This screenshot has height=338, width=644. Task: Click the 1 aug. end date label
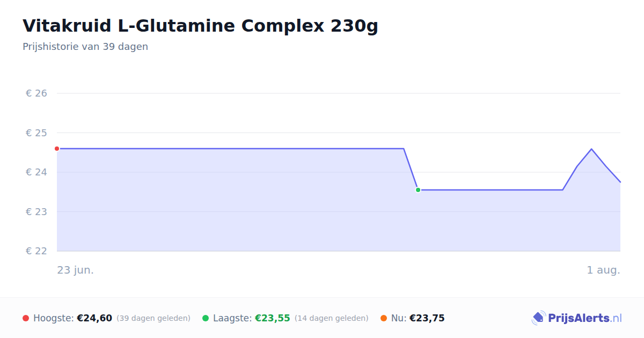[603, 270]
